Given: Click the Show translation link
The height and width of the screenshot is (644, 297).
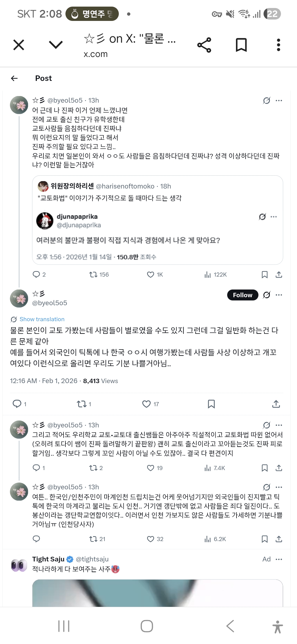Looking at the screenshot, I should pyautogui.click(x=42, y=319).
